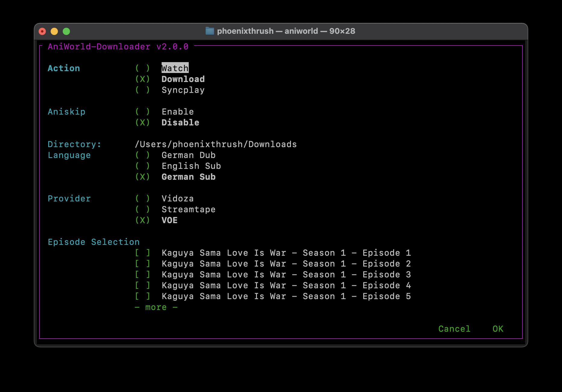Select Disable under Aniskip
The height and width of the screenshot is (392, 562).
(142, 123)
